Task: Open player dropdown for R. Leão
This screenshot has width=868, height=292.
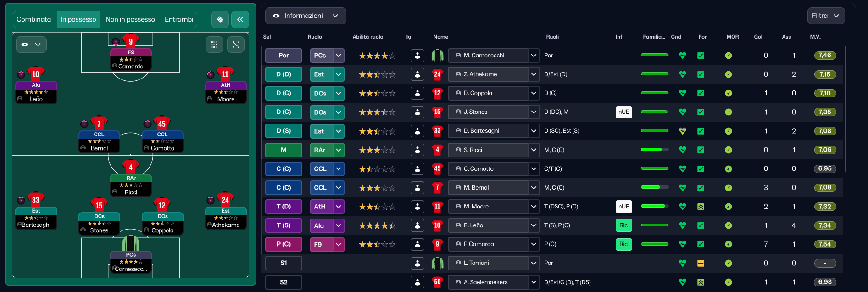Action: pos(534,225)
